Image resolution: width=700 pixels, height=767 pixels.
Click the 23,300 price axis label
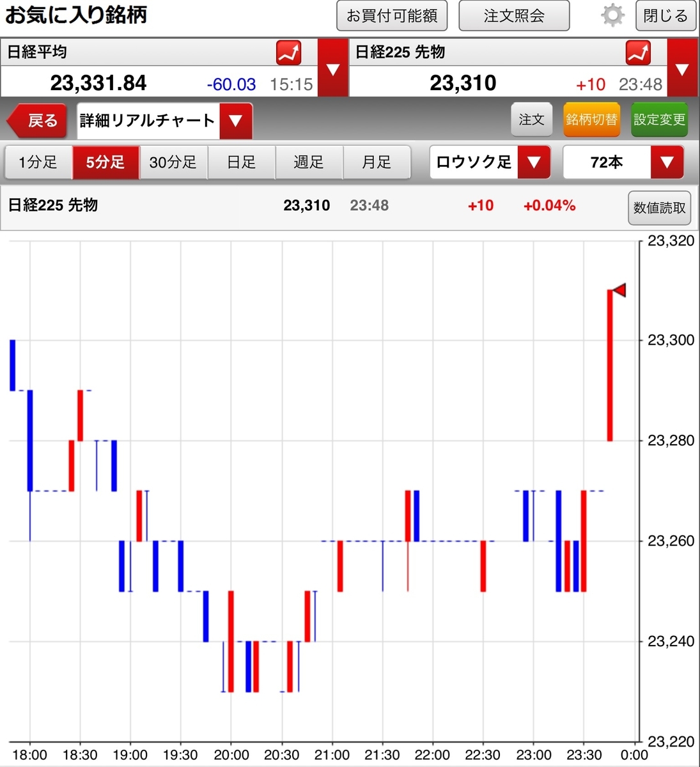(671, 340)
